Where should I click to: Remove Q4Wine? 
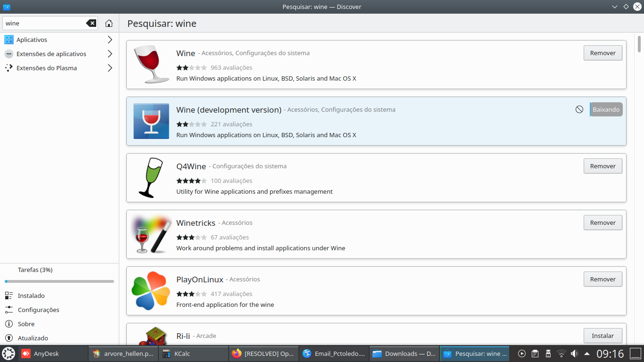603,166
